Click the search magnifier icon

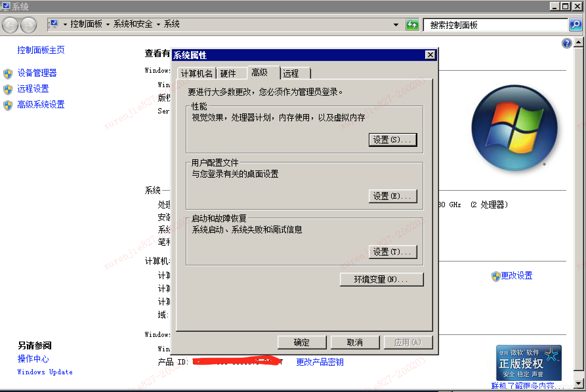point(576,25)
